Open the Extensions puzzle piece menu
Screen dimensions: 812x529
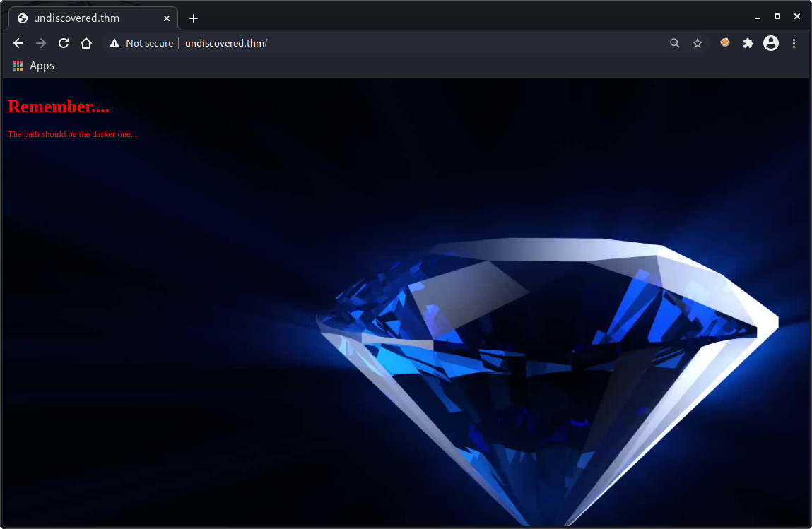(x=748, y=43)
